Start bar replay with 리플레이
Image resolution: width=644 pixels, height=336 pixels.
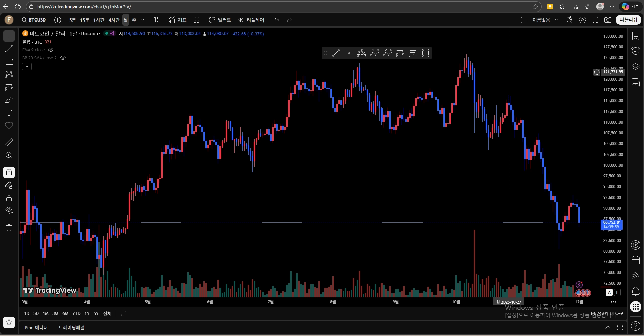[x=251, y=20]
